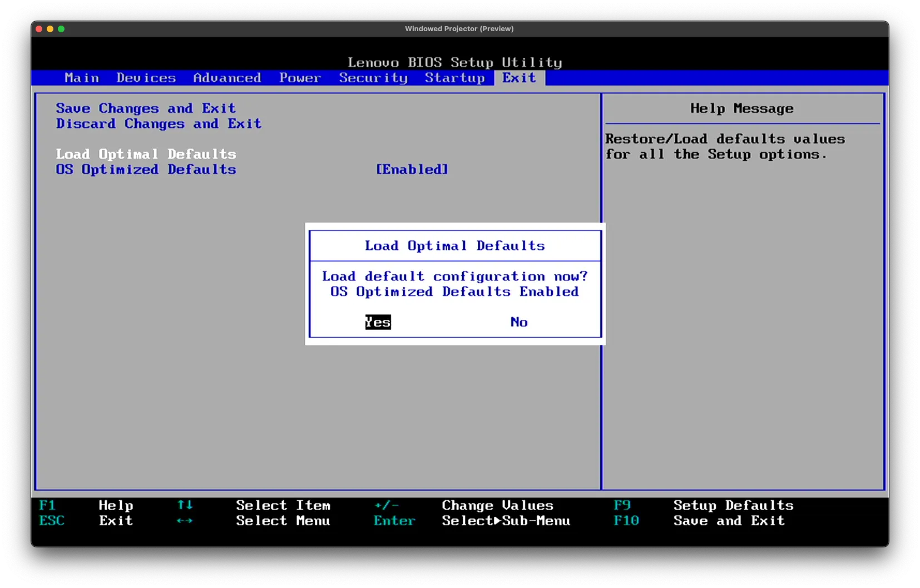Minimize the Windowed Projector window
The width and height of the screenshot is (920, 588).
[x=50, y=29]
